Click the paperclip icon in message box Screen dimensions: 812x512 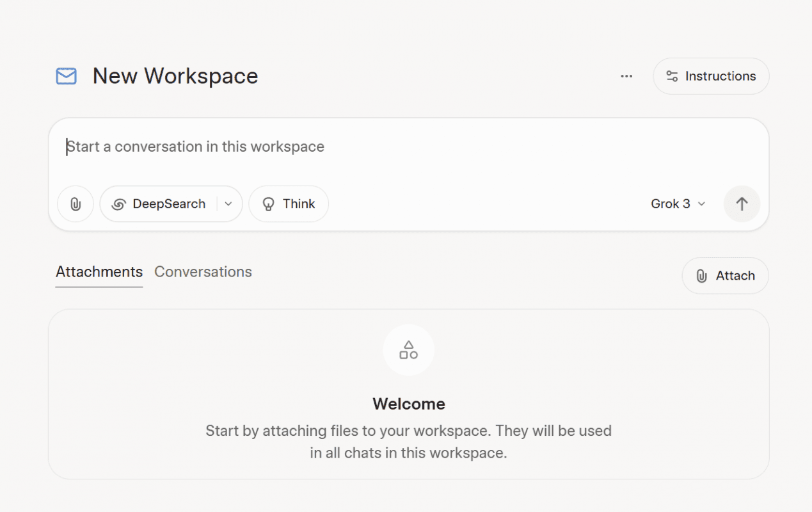point(76,204)
